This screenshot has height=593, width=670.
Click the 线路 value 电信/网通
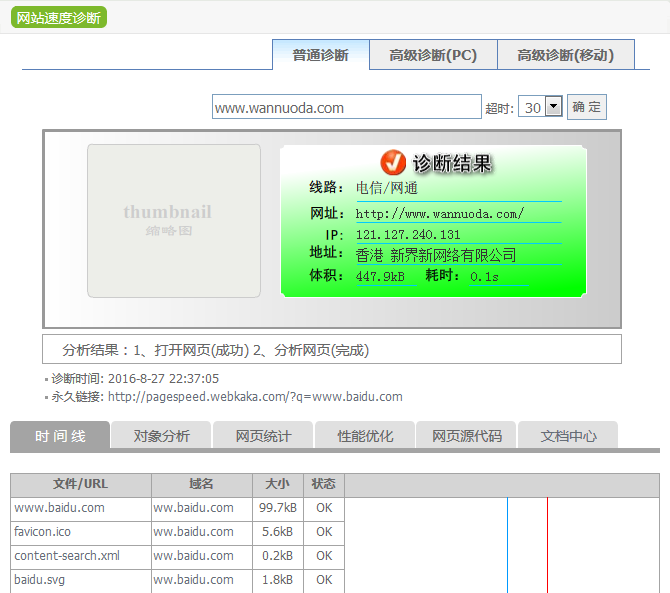[387, 188]
